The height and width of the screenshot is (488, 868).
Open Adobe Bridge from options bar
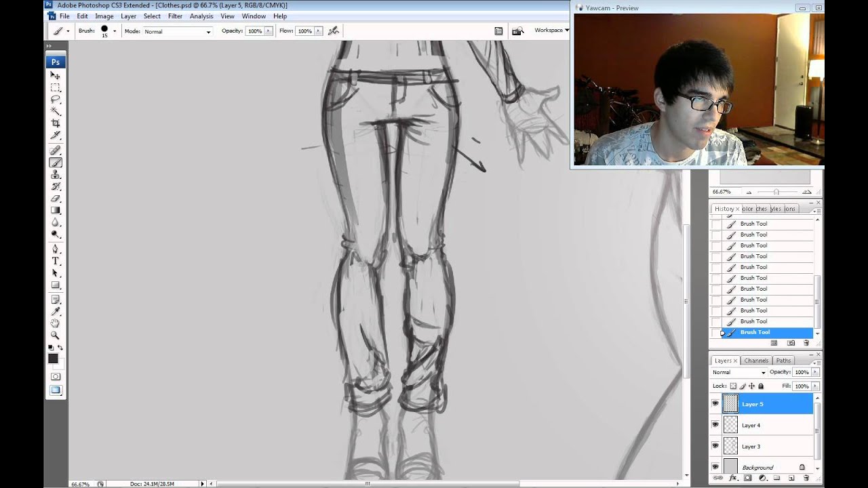tap(518, 30)
